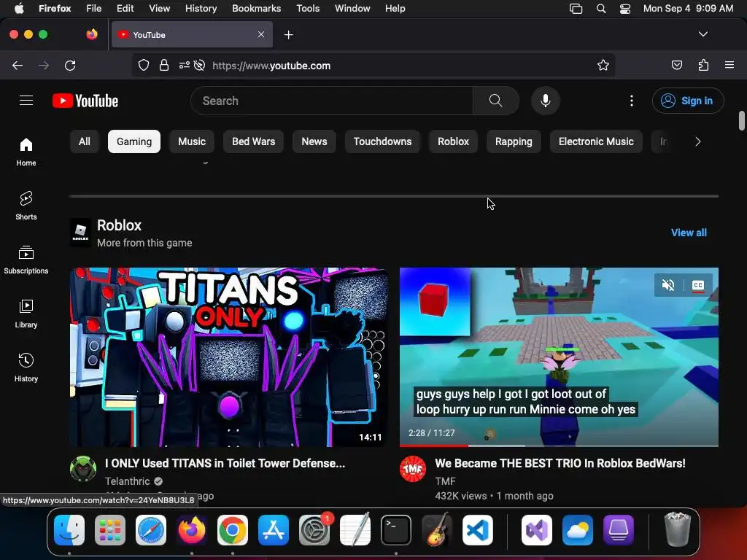Toggle closed captions on preview
Image resolution: width=747 pixels, height=560 pixels.
(698, 285)
